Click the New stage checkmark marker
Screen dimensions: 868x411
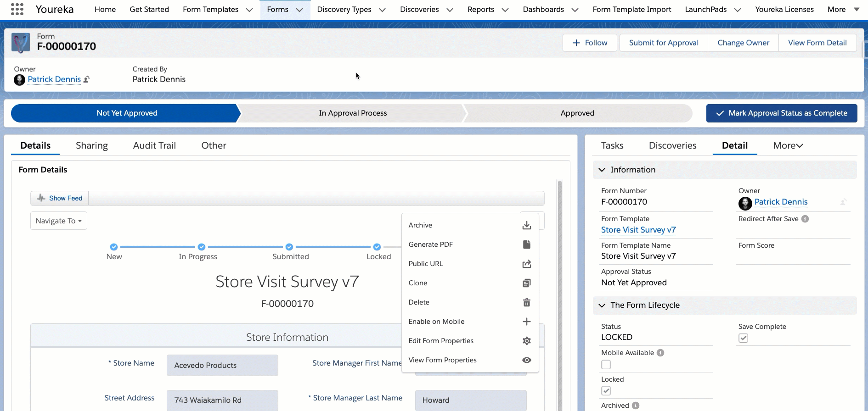(x=114, y=247)
